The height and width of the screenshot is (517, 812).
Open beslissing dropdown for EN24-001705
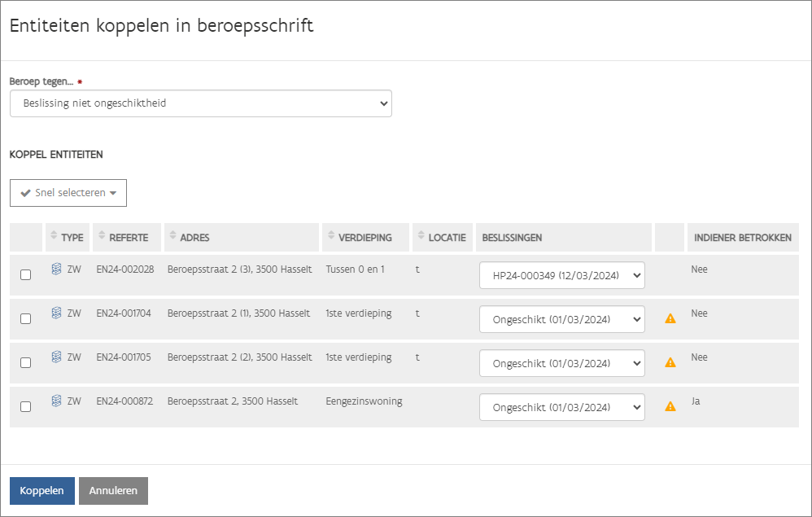point(562,363)
